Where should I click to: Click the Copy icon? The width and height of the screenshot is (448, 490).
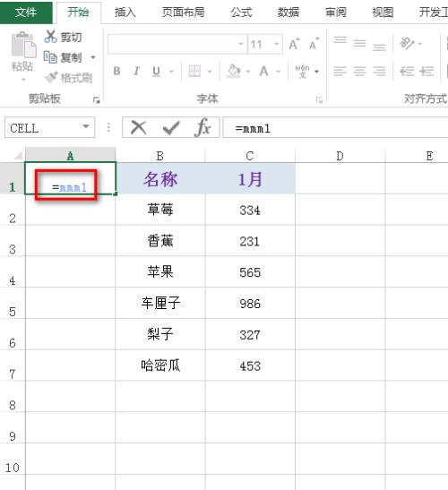50,57
